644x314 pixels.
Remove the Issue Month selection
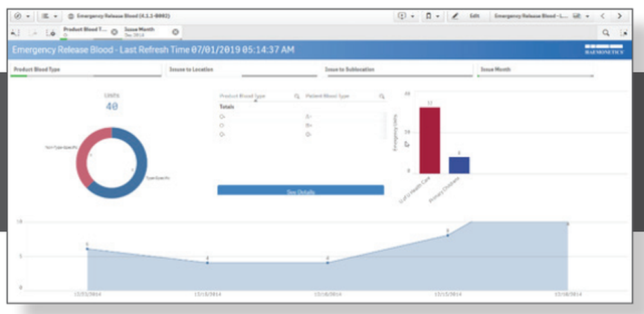point(175,32)
